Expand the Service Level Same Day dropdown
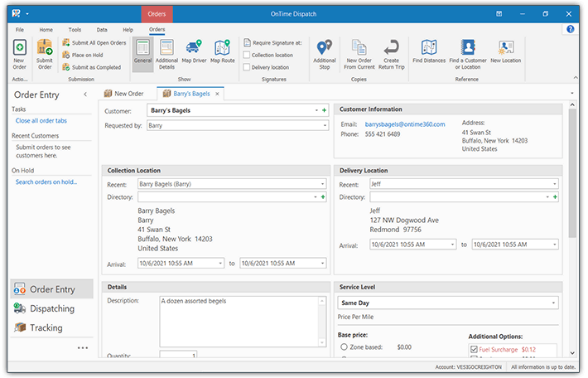Viewport: 588px width, 378px height. coord(553,303)
